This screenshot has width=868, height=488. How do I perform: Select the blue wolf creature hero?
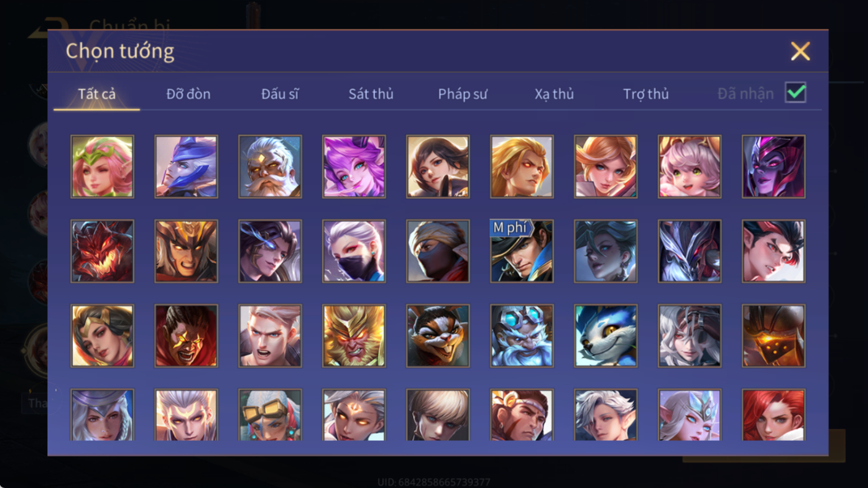(606, 336)
